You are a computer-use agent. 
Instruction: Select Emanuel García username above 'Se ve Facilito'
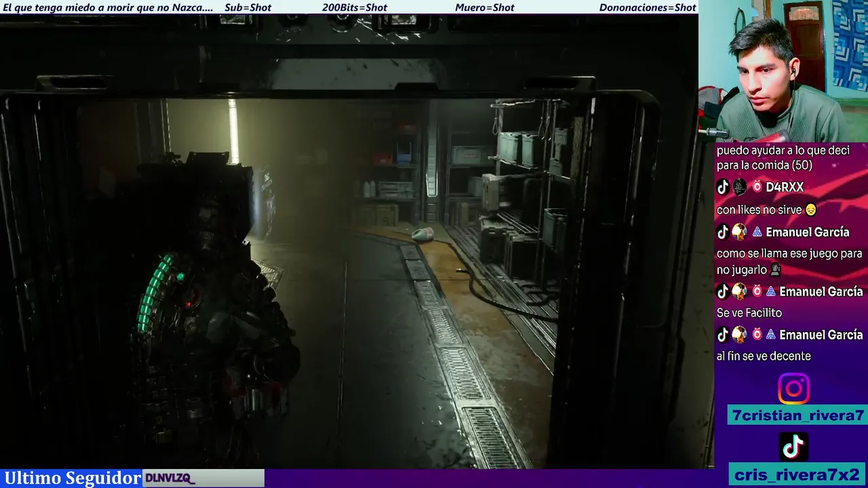point(821,291)
